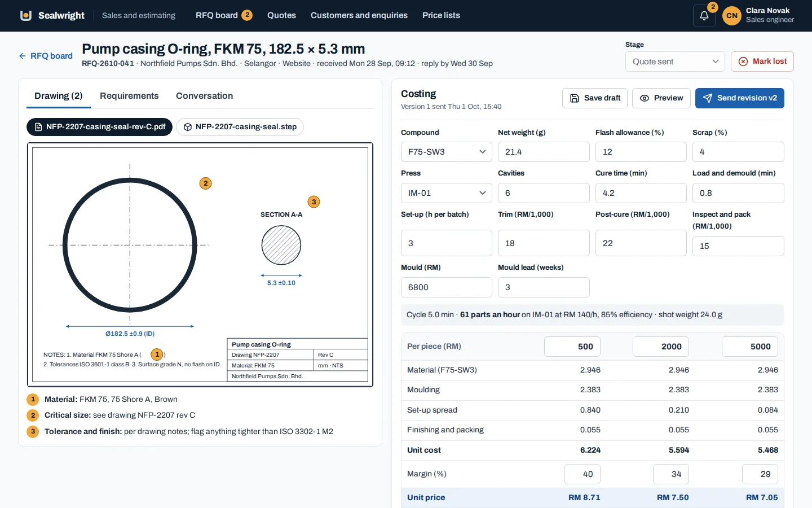Screen dimensions: 812x508
Task: Select the Drawing (2) tab
Action: point(59,96)
